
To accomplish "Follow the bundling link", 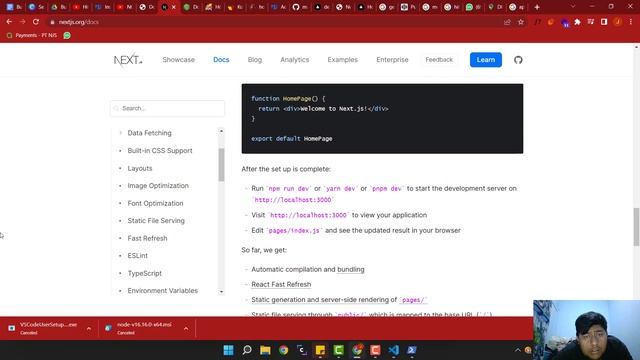I will click(x=351, y=269).
